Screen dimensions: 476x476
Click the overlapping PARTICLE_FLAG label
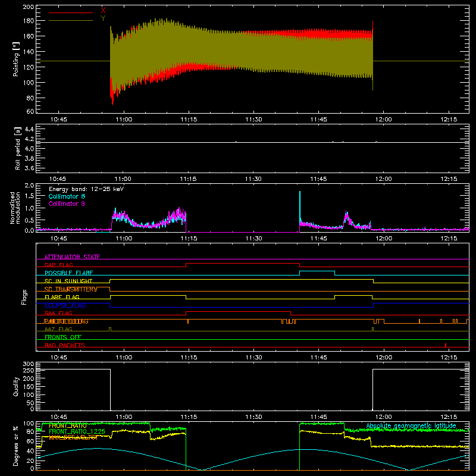67,321
